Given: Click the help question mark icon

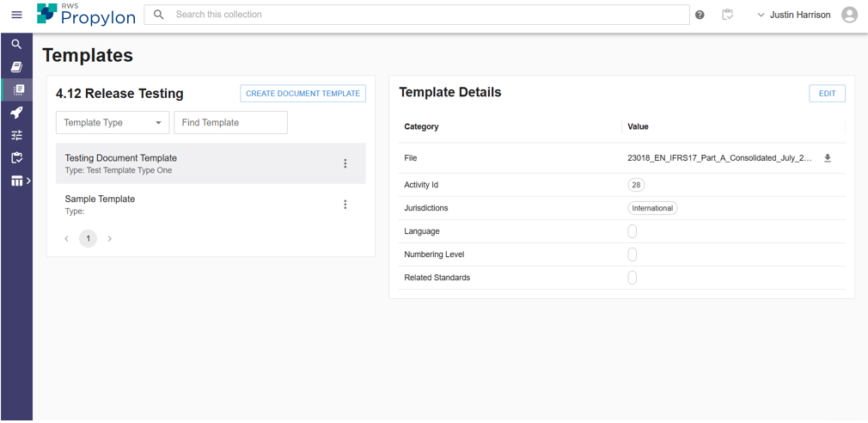Looking at the screenshot, I should coord(700,15).
